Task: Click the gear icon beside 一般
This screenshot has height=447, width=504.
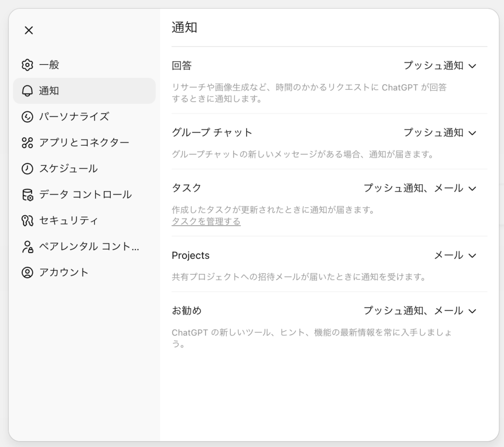Action: [27, 65]
